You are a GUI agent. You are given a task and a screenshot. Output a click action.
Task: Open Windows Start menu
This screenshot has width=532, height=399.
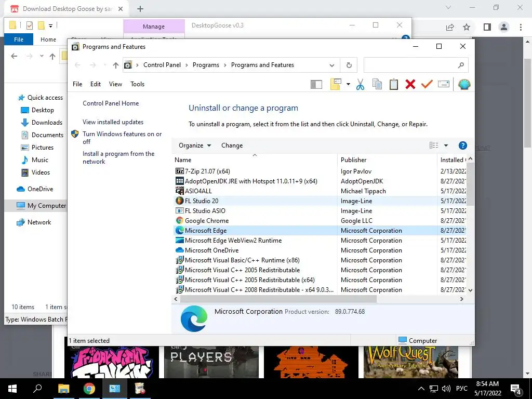[12, 389]
